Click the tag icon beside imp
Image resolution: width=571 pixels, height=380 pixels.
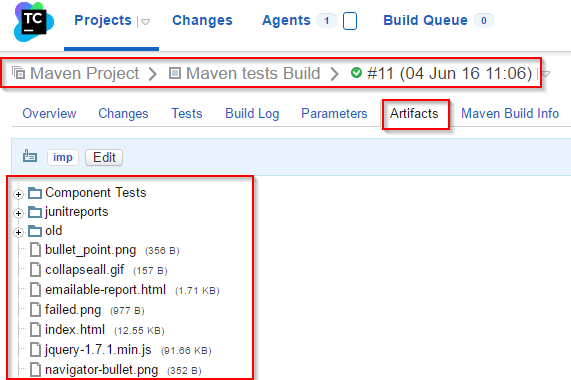click(x=30, y=156)
